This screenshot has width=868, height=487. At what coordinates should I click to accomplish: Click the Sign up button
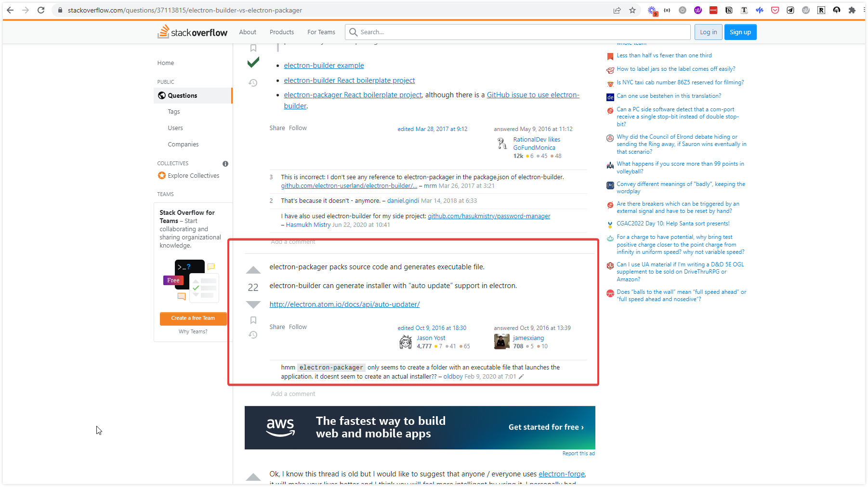click(x=740, y=32)
